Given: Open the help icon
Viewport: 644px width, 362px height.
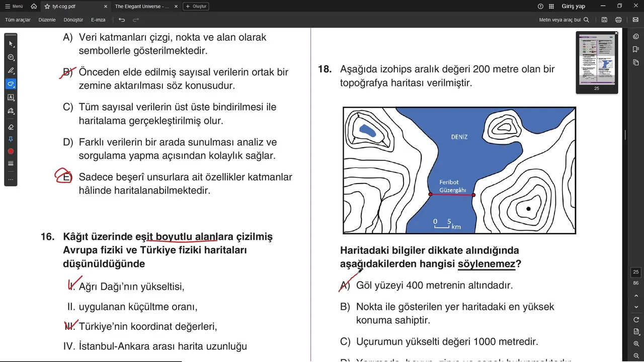Looking at the screenshot, I should coord(540,7).
